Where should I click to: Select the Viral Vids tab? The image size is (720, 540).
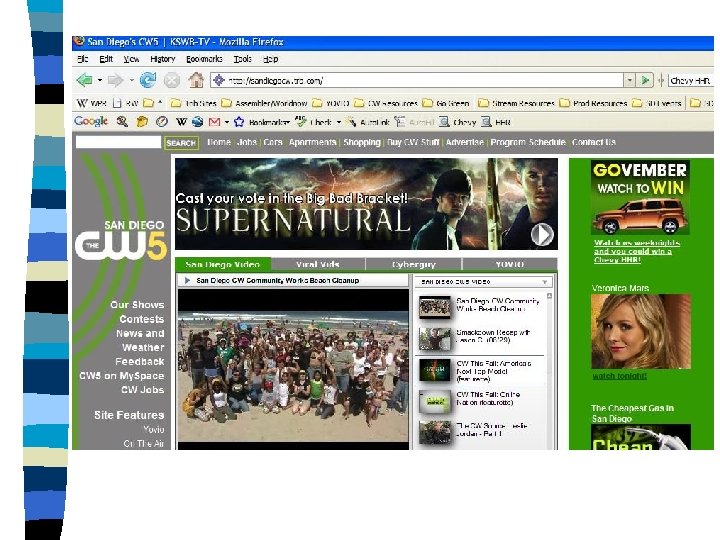pos(318,264)
